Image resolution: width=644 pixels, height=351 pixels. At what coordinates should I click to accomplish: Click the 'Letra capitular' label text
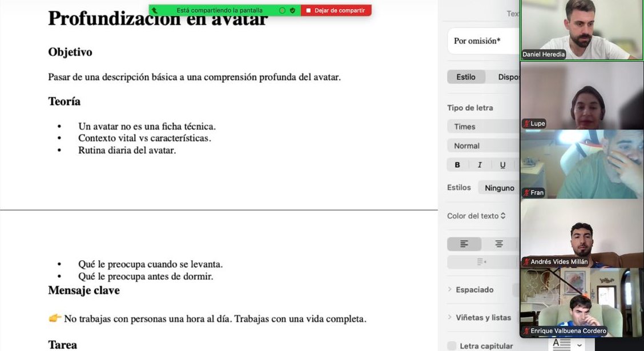coord(486,346)
